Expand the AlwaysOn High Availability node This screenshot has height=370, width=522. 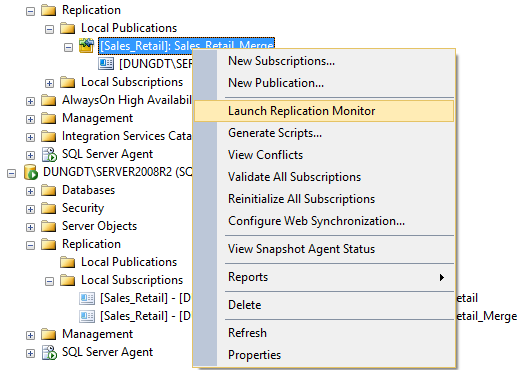point(30,101)
